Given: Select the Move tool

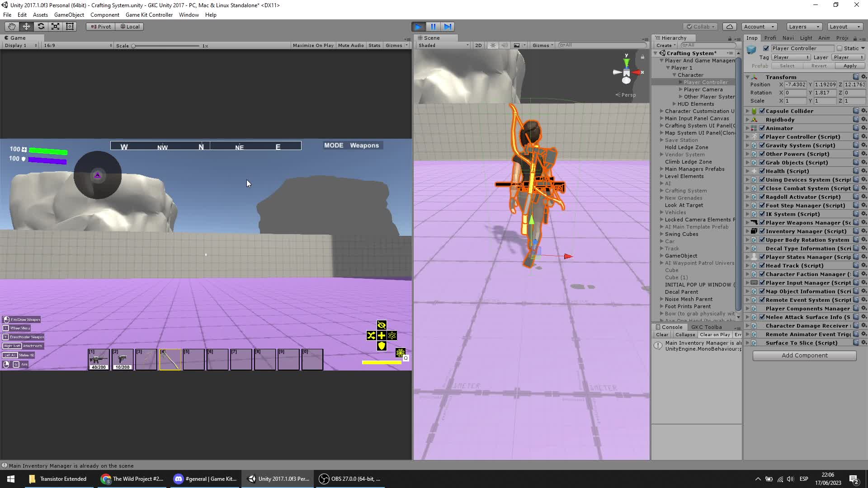Looking at the screenshot, I should [x=26, y=27].
